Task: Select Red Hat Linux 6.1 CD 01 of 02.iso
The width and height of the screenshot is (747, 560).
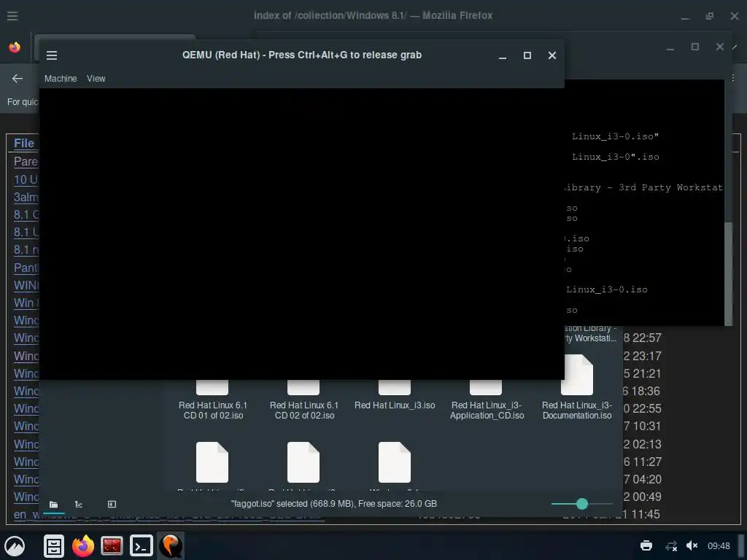Action: pos(213,410)
